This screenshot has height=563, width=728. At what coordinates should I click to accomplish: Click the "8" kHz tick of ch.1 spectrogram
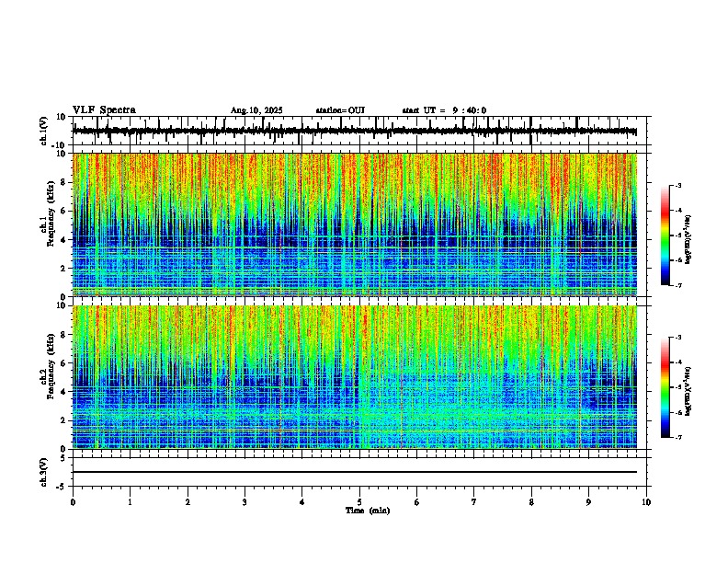[x=63, y=182]
